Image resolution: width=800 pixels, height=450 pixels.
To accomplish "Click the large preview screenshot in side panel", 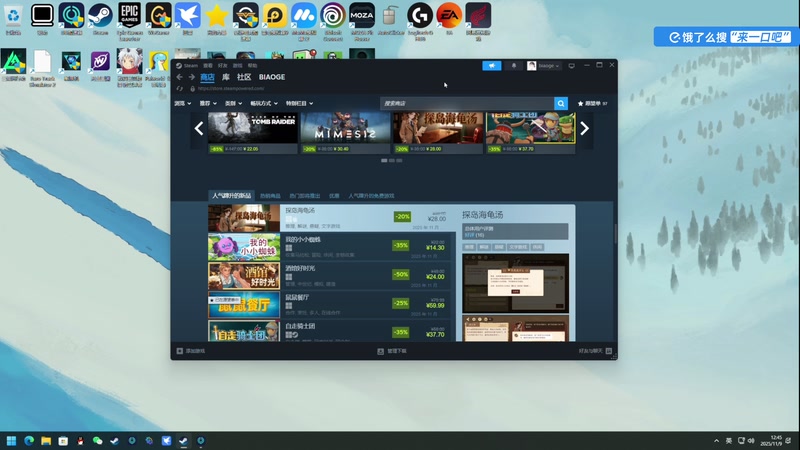I will click(515, 283).
